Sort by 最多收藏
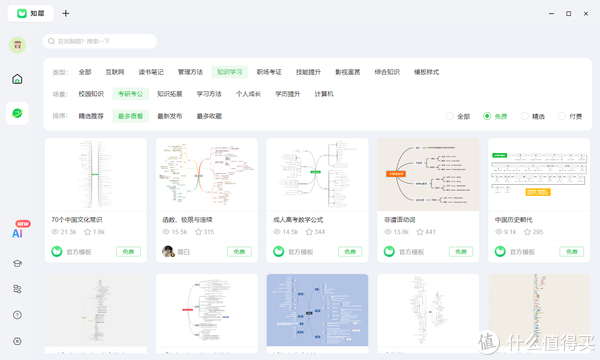 coord(209,116)
